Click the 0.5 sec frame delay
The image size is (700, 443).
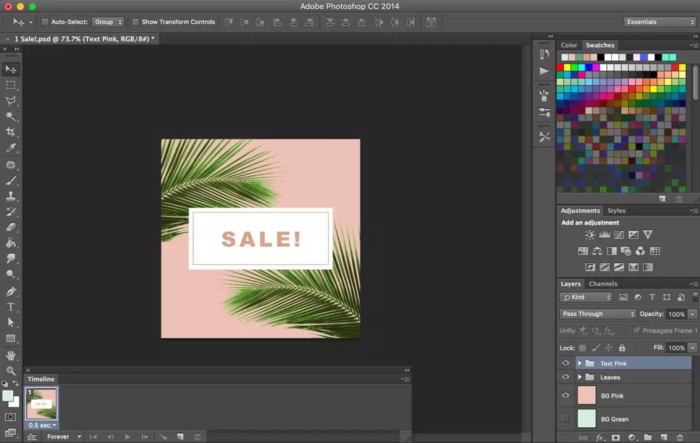pyautogui.click(x=41, y=425)
